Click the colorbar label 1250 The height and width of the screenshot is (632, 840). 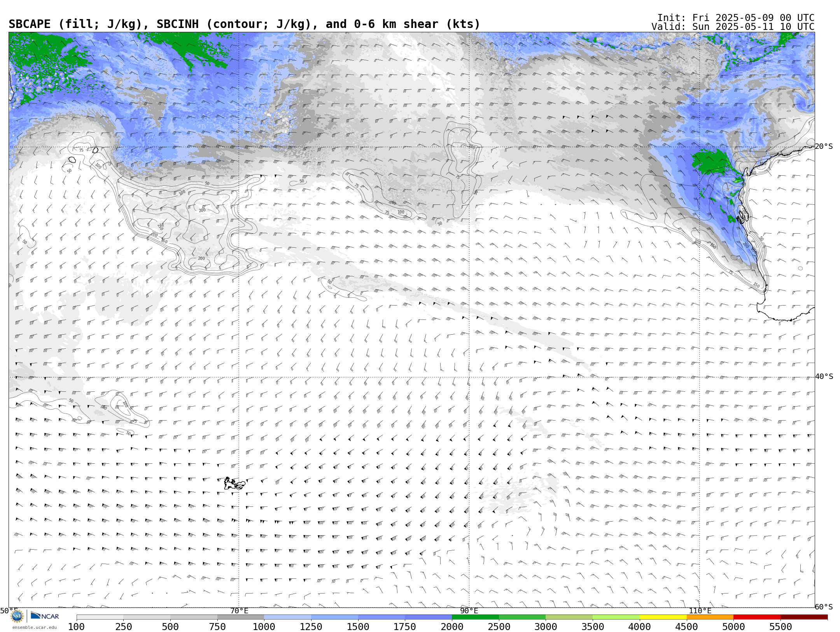pyautogui.click(x=311, y=627)
